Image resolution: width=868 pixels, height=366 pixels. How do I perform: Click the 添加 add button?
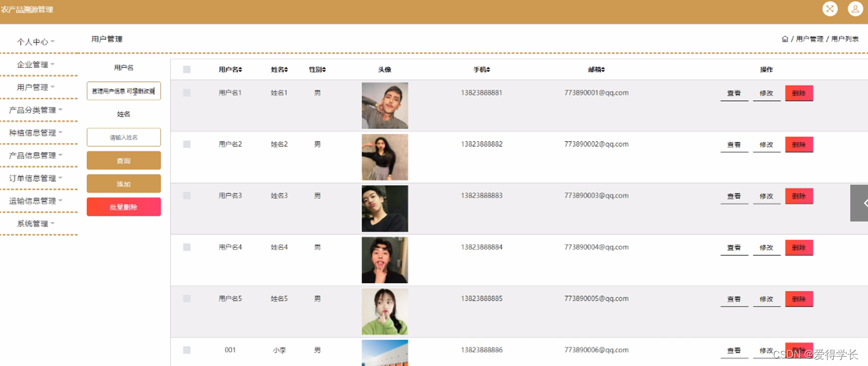124,184
